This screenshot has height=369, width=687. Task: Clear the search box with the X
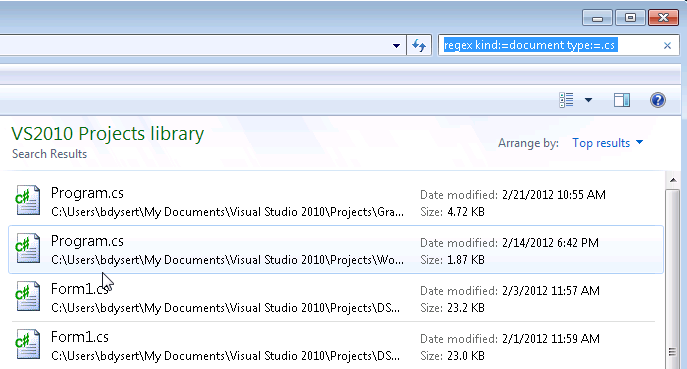[x=667, y=46]
